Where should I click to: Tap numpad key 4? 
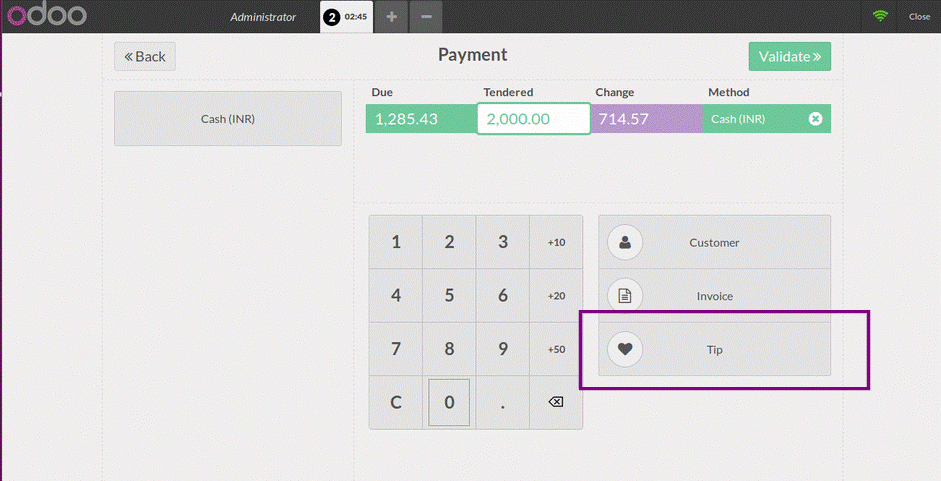395,295
